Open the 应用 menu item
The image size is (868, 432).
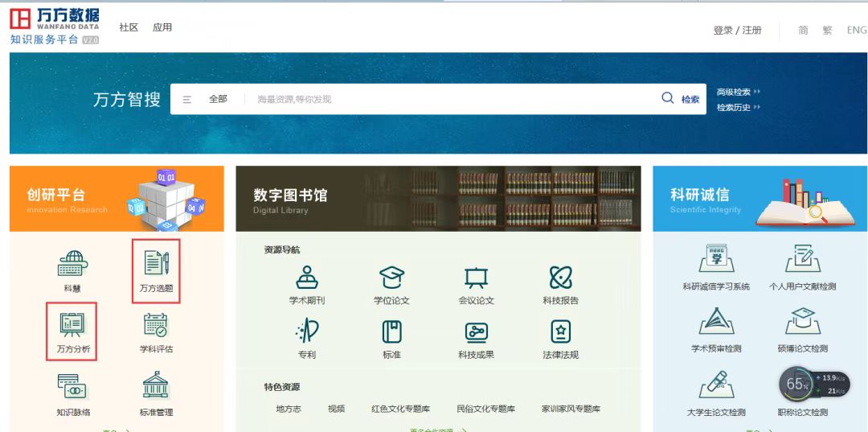pos(162,27)
